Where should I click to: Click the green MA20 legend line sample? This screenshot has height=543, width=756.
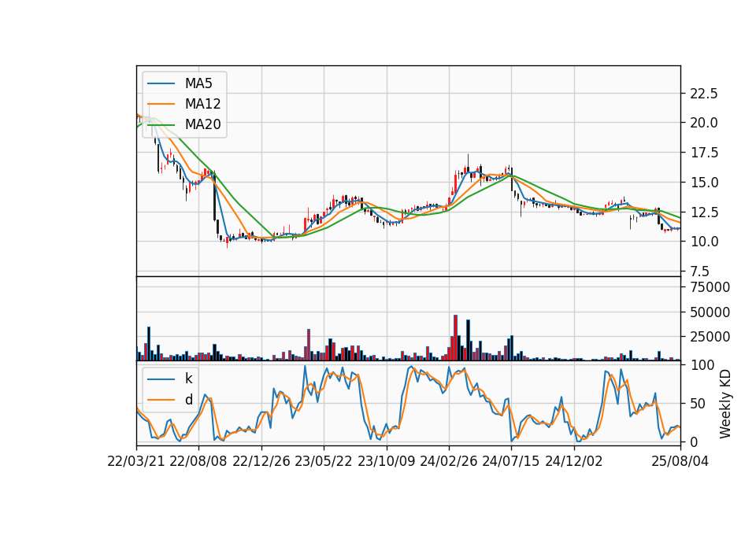click(x=161, y=125)
